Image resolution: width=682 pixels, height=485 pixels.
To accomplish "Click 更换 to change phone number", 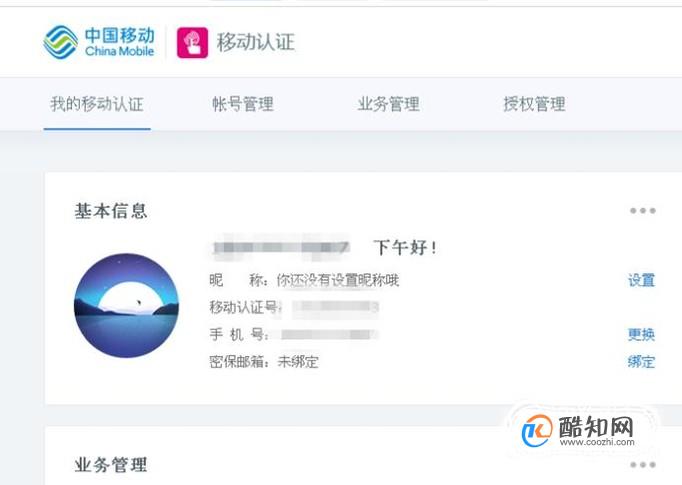I will coord(641,334).
